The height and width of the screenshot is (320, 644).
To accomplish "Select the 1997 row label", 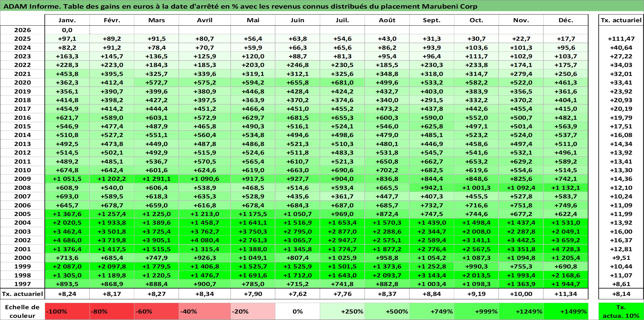I will coord(23,284).
